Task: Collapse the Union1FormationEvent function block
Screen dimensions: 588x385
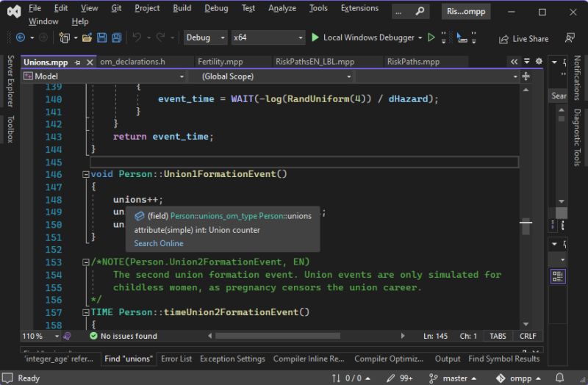Action: [x=85, y=174]
